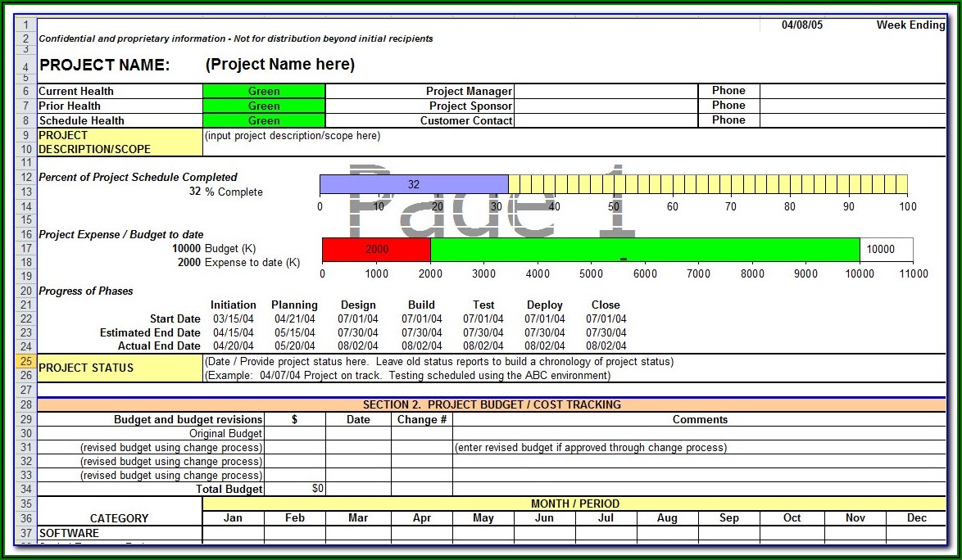The image size is (962, 560).
Task: Select the Original Budget dollar amount cell
Action: [x=295, y=433]
